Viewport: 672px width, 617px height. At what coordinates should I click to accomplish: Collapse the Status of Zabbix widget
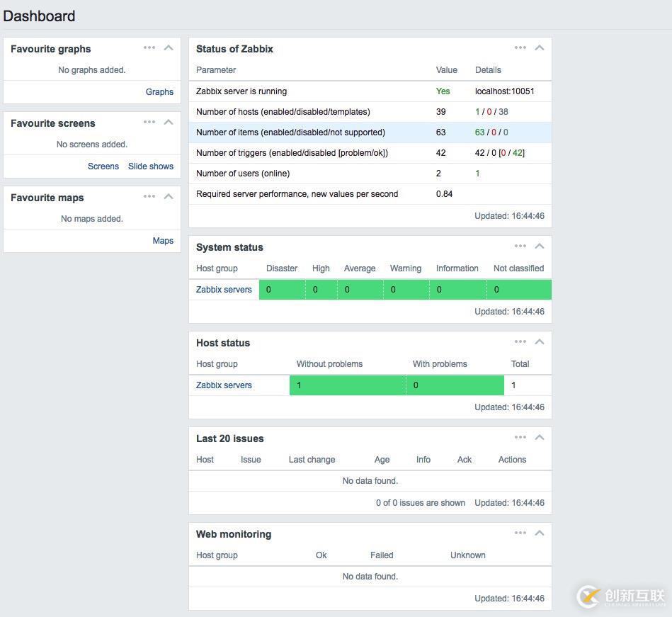tap(539, 47)
